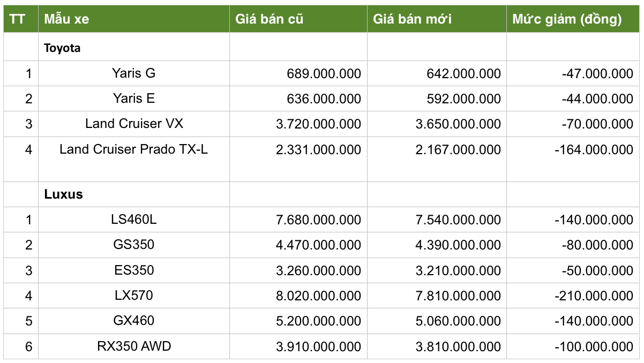Select the GS350 new price 4.390.000.000
This screenshot has width=644, height=363.
[x=458, y=245]
